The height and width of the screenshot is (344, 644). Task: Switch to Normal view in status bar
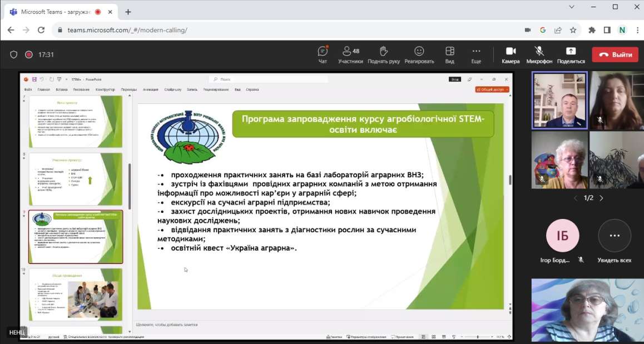pos(423,337)
